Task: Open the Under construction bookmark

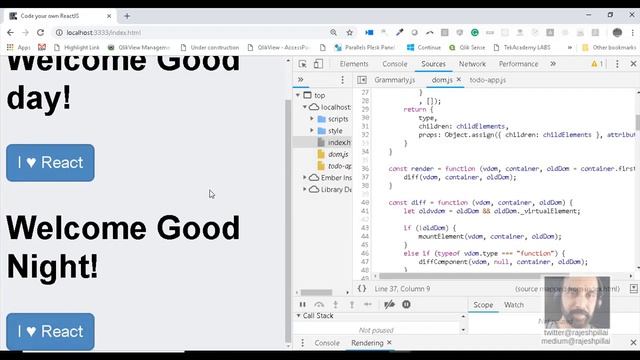Action: coord(210,47)
